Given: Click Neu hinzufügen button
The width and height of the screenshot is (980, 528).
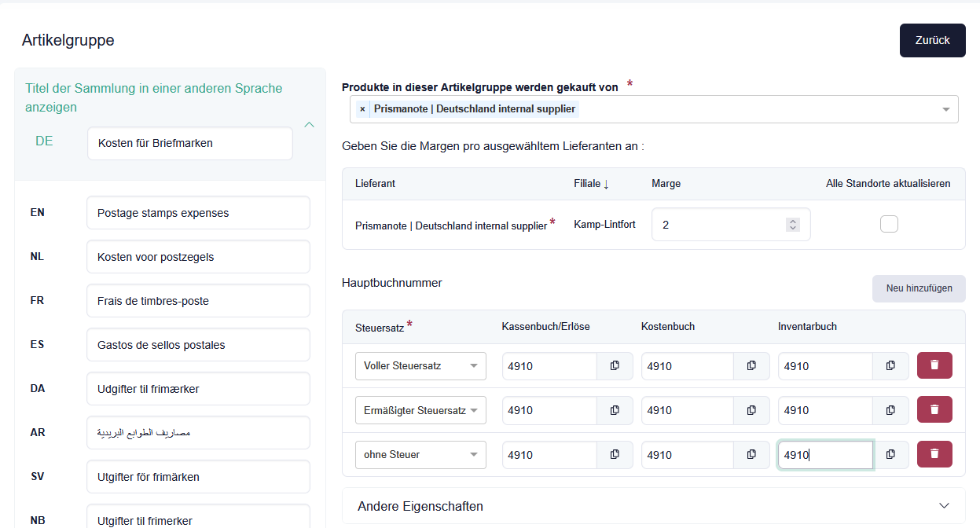Looking at the screenshot, I should [918, 288].
